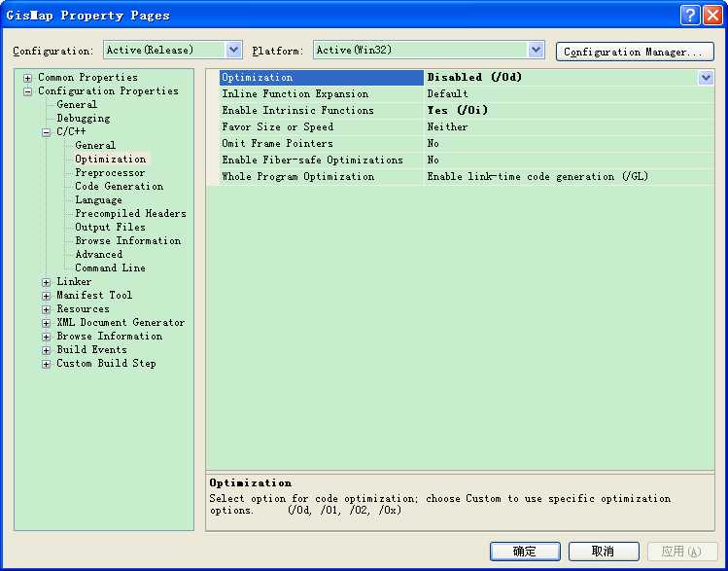Viewport: 728px width, 571px height.
Task: Click the Disabled (/Od) value
Action: coord(474,77)
